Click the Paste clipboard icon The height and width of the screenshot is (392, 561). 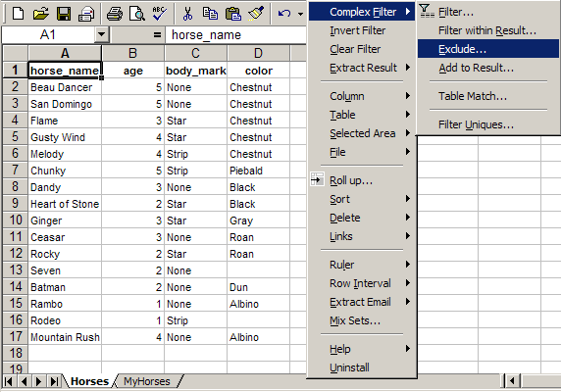click(x=232, y=14)
